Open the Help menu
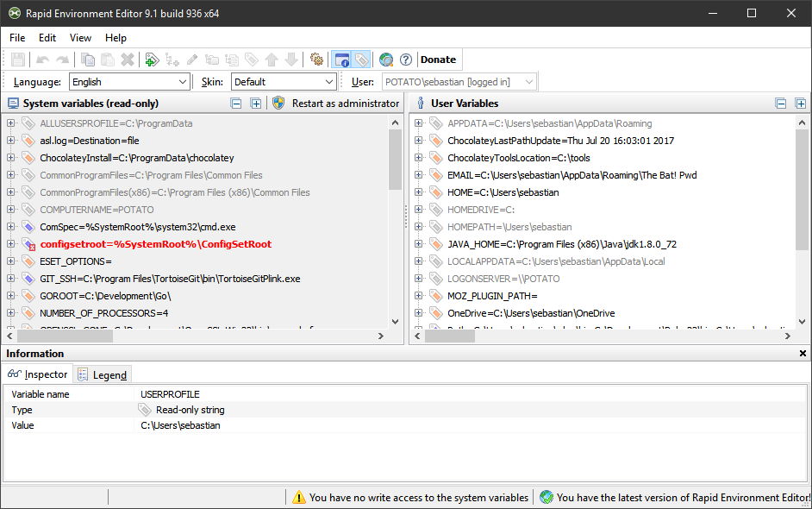 116,38
